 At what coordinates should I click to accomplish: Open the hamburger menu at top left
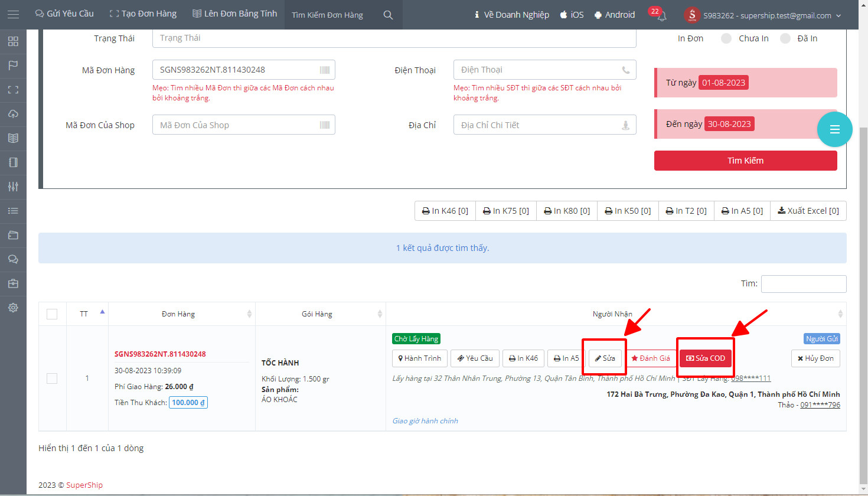coord(13,14)
